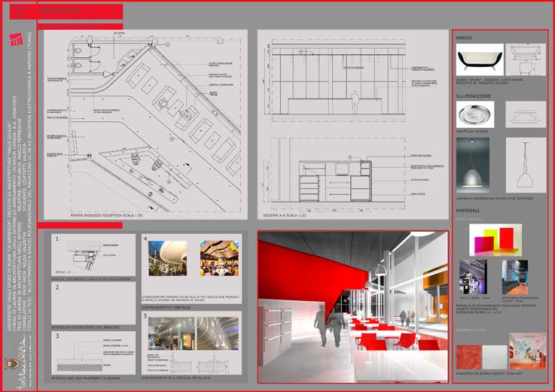
Task: Open the reception entrance floor plan drawing
Action: [145, 125]
